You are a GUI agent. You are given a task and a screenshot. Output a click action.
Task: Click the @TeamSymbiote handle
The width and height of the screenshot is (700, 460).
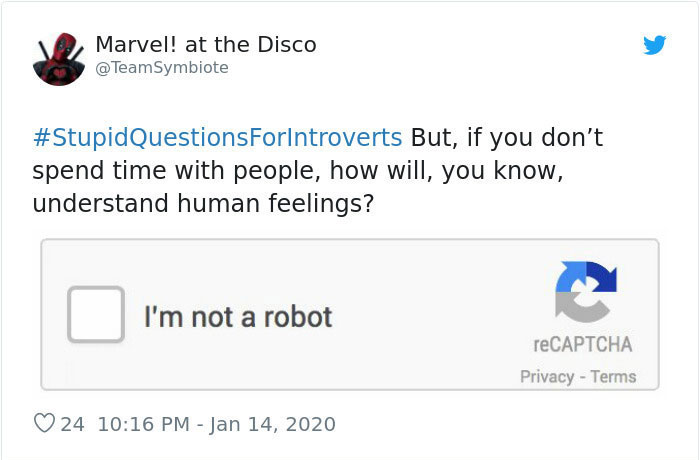pos(161,67)
